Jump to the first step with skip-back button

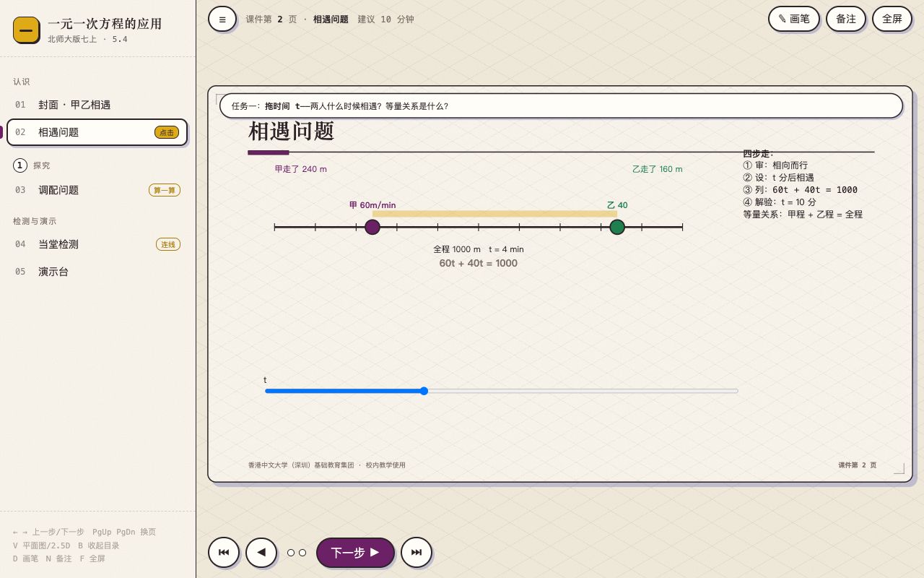tap(224, 553)
